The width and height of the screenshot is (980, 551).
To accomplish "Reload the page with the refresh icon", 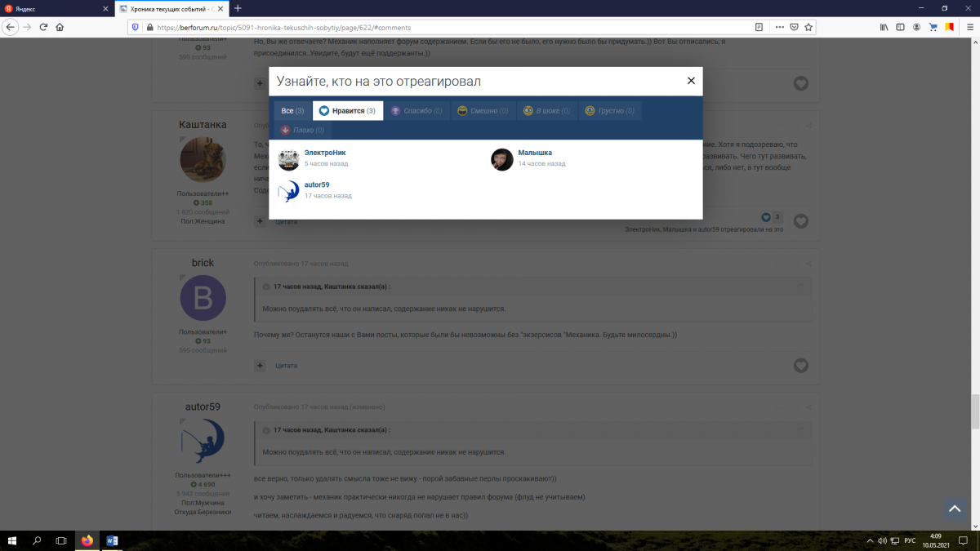I will [x=43, y=27].
